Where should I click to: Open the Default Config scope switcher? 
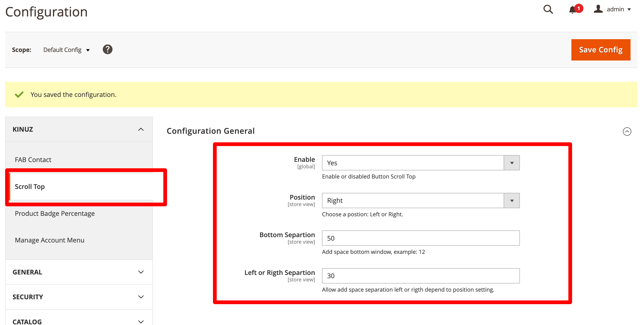pos(66,50)
